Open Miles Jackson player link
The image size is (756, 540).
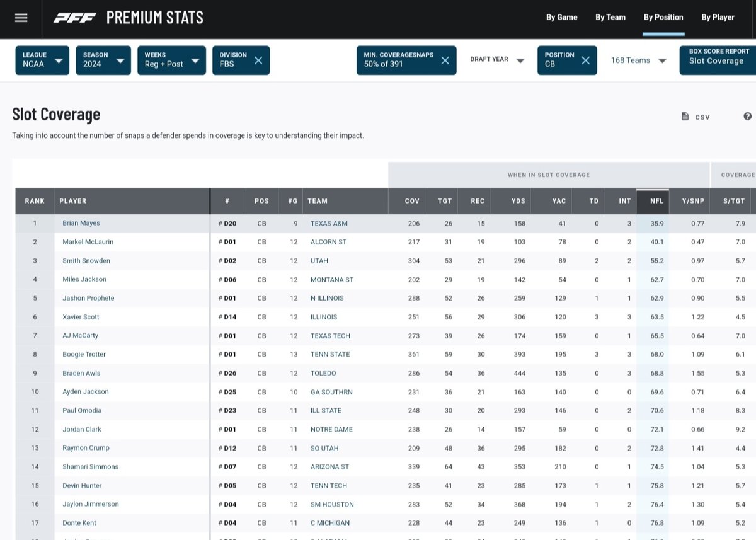tap(84, 279)
